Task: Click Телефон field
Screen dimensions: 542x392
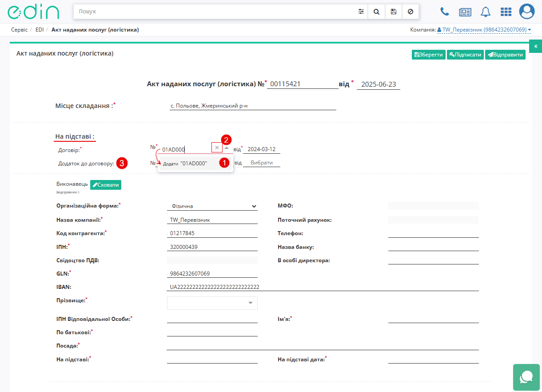Action: [x=434, y=233]
